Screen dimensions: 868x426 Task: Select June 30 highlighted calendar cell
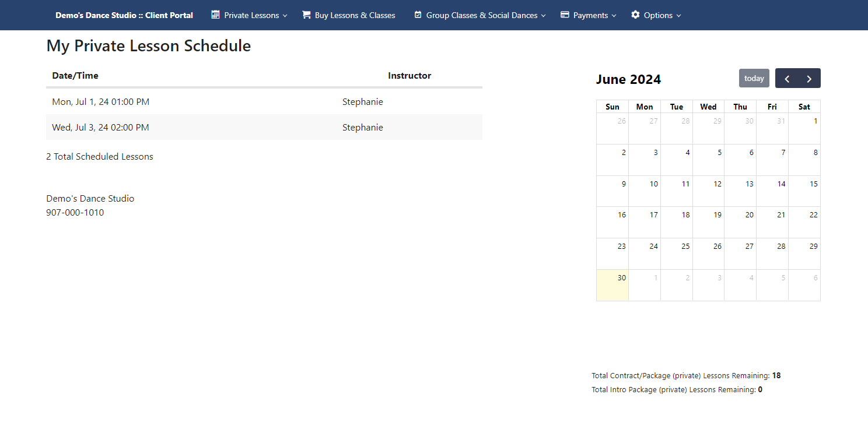tap(612, 285)
